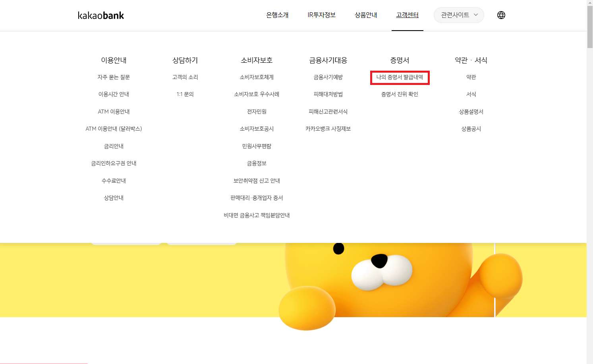This screenshot has width=593, height=364.
Task: Open 소비자보호공시 link
Action: (x=257, y=129)
